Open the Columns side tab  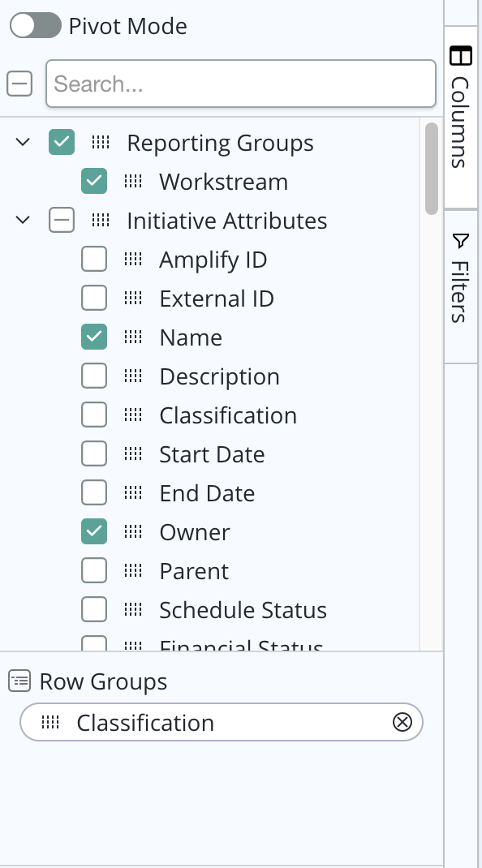[x=460, y=117]
